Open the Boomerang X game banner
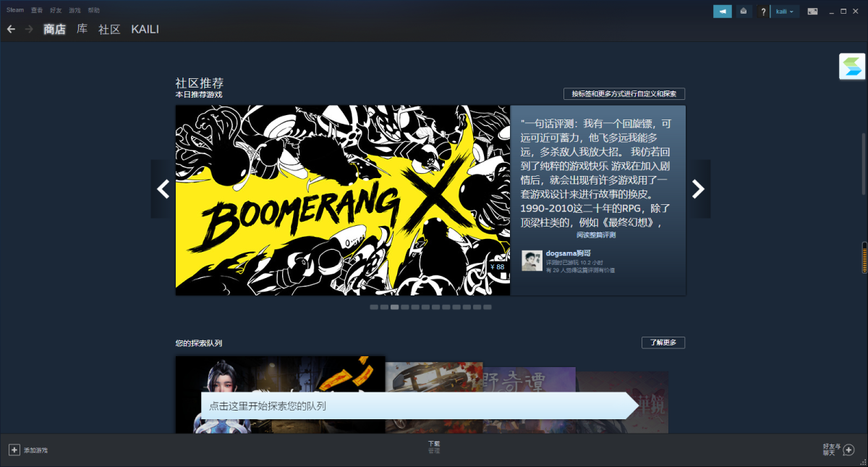 tap(343, 201)
